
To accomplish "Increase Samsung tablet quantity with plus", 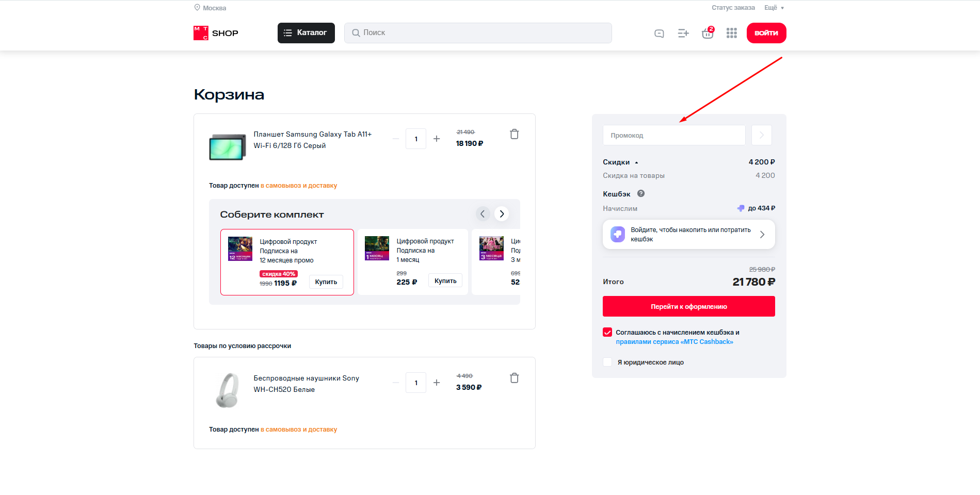I will (x=437, y=139).
